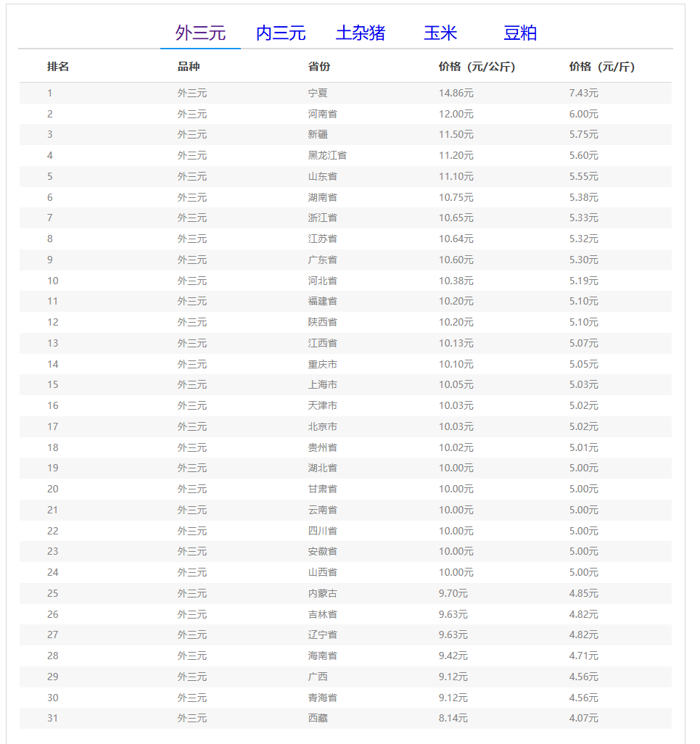The image size is (700, 744).
Task: Select the 8.14元 price cell
Action: coord(453,718)
